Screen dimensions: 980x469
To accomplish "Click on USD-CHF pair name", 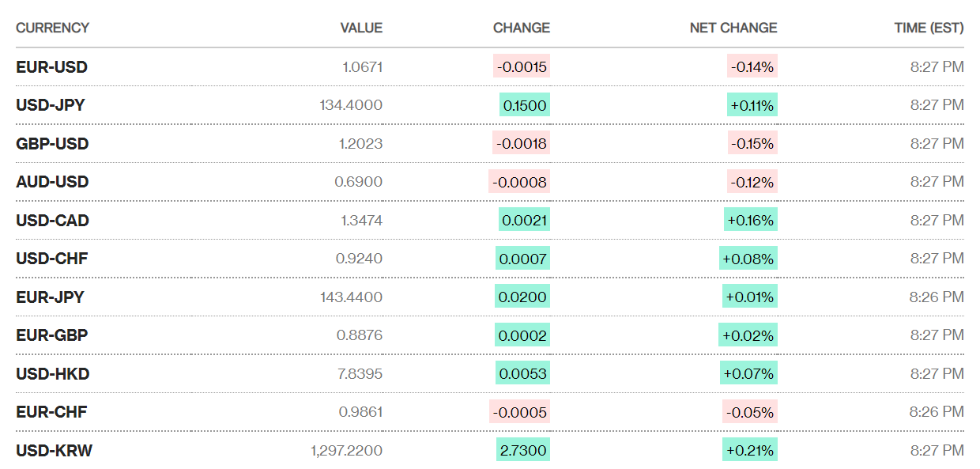I will click(51, 259).
